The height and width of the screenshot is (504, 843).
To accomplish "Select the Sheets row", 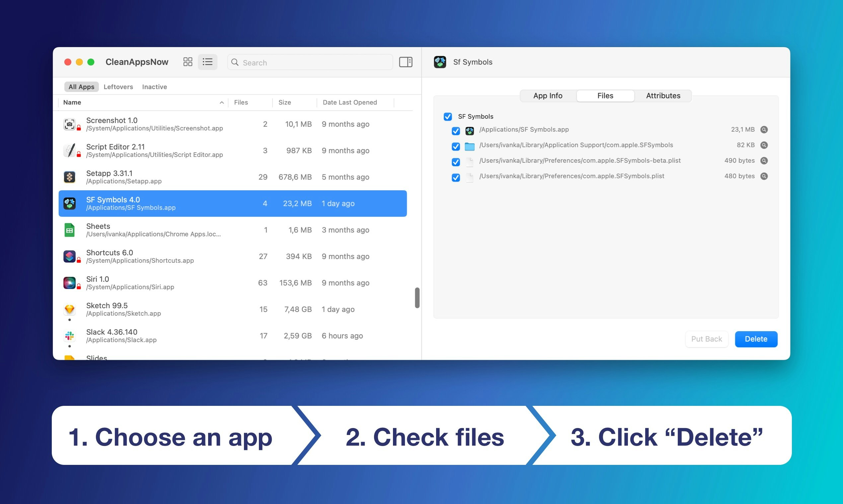I will coord(233,230).
